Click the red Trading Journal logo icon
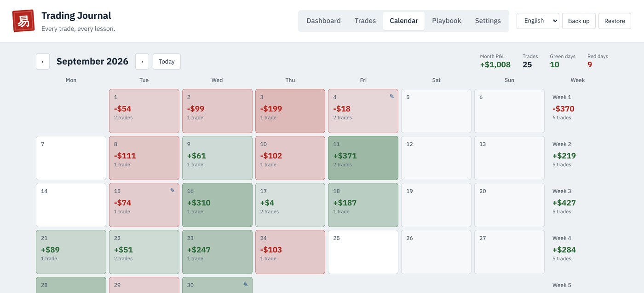Image resolution: width=644 pixels, height=293 pixels. click(23, 21)
